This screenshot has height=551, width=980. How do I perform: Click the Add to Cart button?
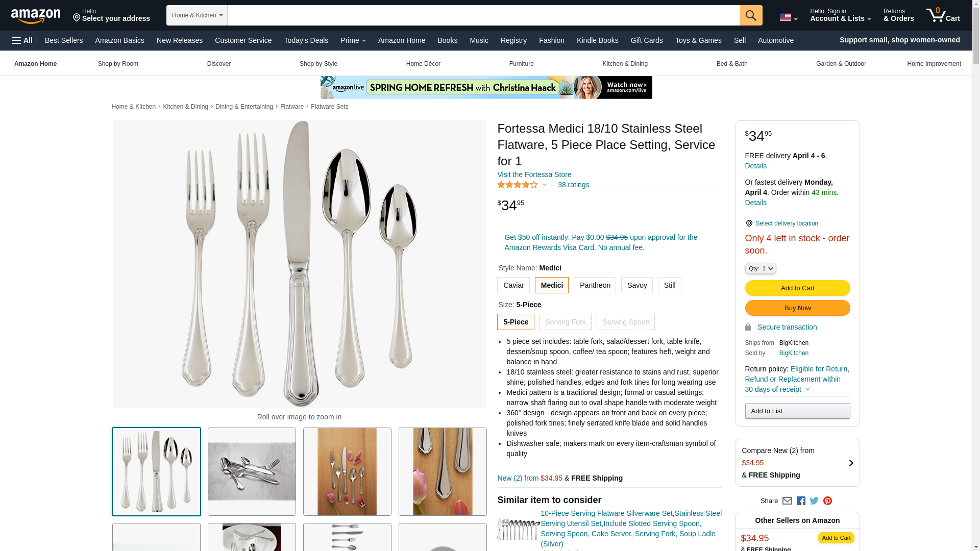(797, 288)
